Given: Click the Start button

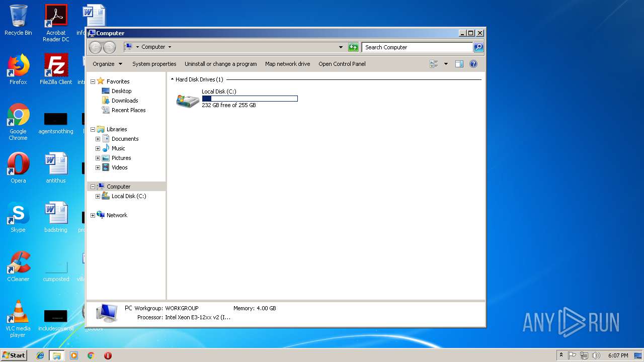Looking at the screenshot, I should pos(14,355).
